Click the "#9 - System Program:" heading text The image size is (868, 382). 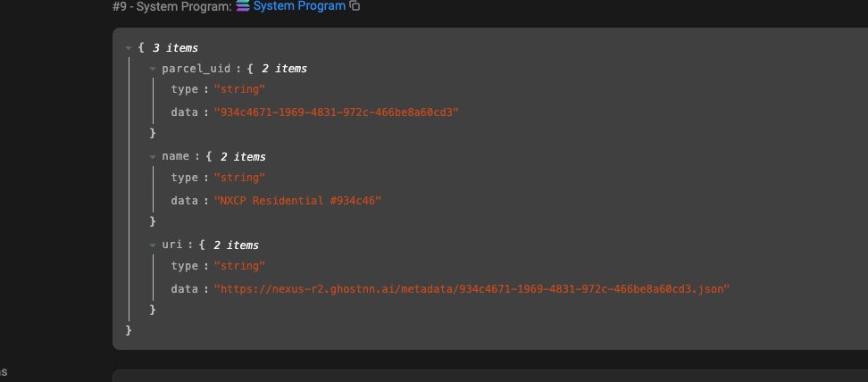172,6
